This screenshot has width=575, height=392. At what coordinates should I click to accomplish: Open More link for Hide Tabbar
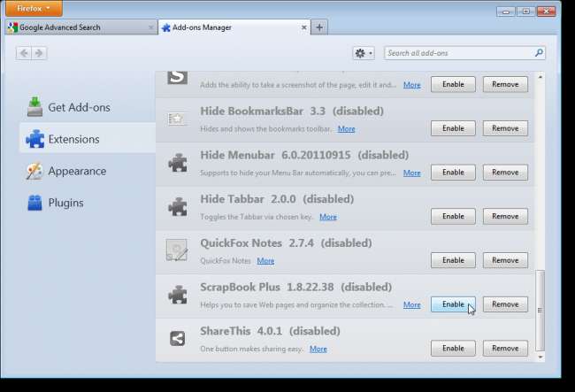(328, 217)
